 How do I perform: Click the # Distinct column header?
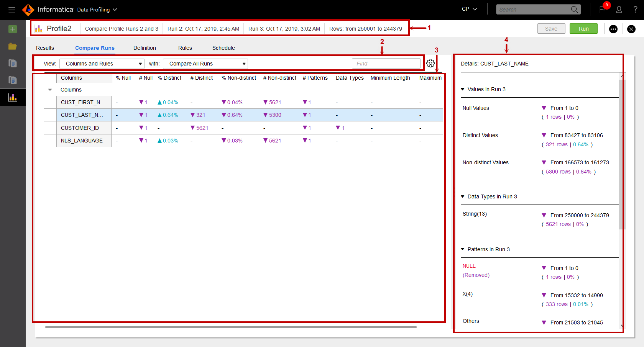[202, 78]
